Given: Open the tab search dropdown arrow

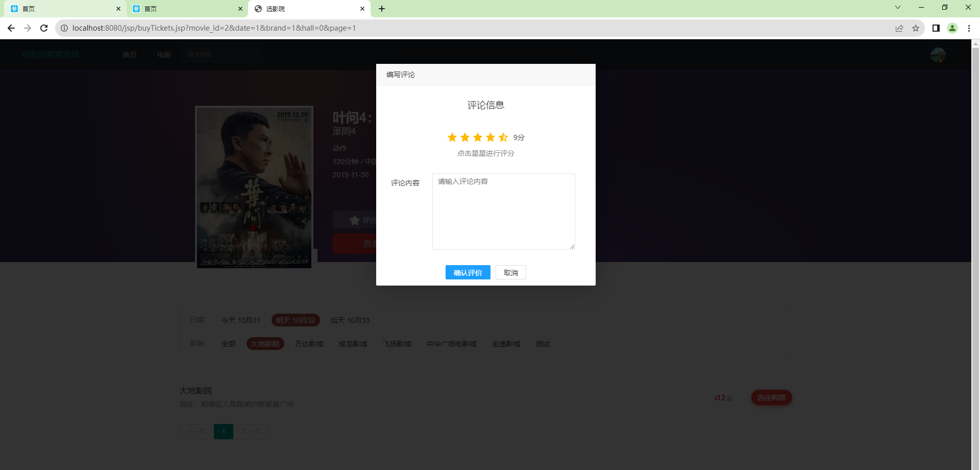Looking at the screenshot, I should (898, 7).
